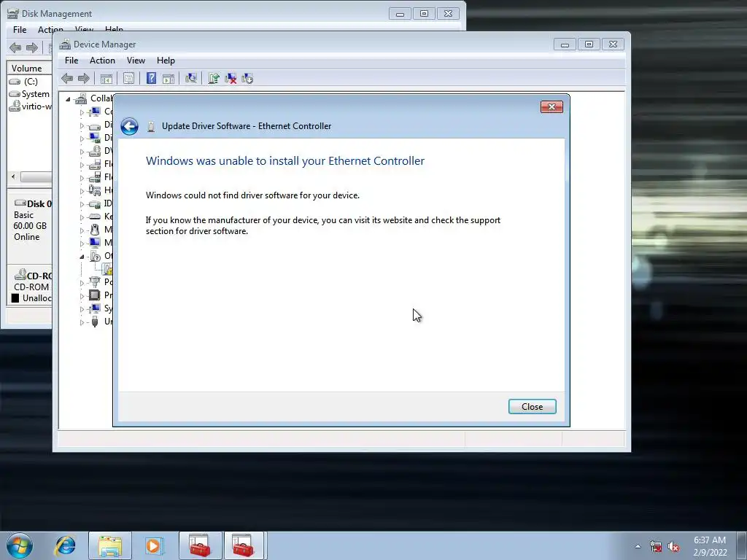Launch Internet Explorer from taskbar
Image resolution: width=747 pixels, height=560 pixels.
[x=66, y=545]
